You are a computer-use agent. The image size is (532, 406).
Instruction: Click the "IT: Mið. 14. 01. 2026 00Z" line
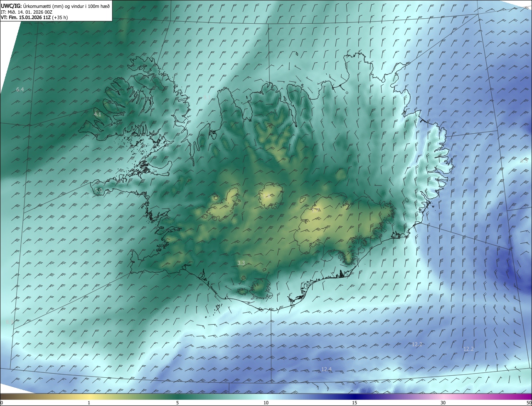click(26, 12)
